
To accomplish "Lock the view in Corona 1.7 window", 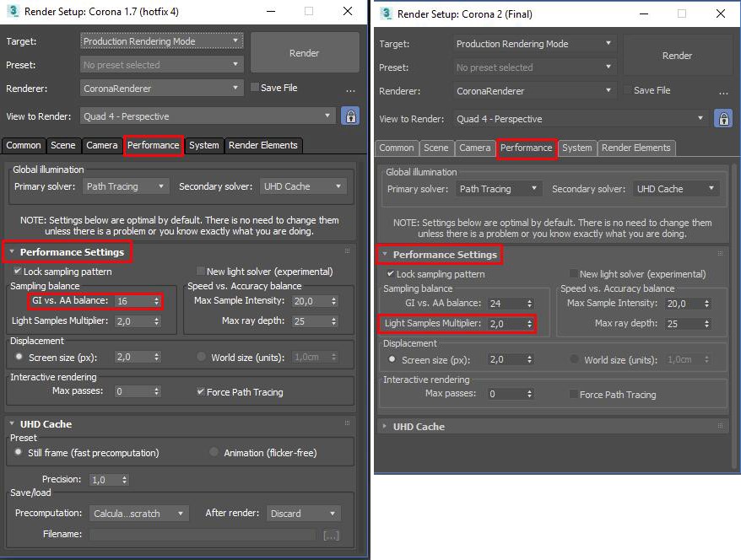I will [x=350, y=116].
